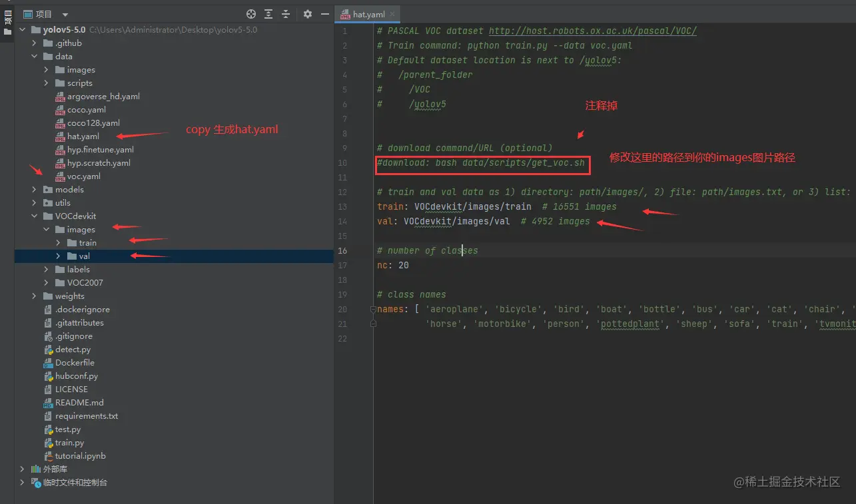Click the coco128.yaml file icon
Screen dimensions: 856x504
[x=60, y=123]
